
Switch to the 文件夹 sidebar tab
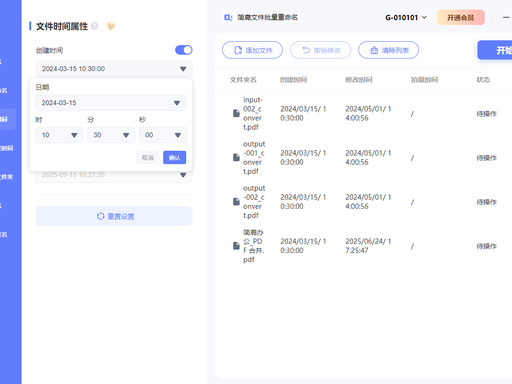pyautogui.click(x=7, y=177)
